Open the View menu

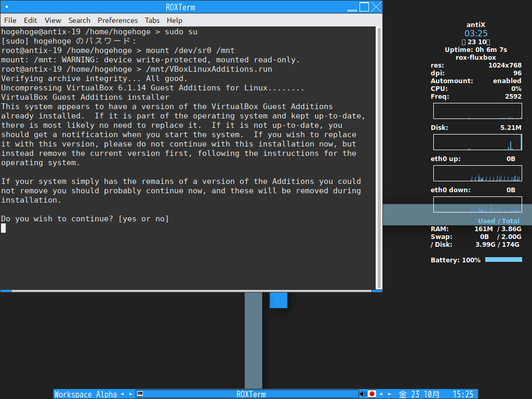click(53, 20)
